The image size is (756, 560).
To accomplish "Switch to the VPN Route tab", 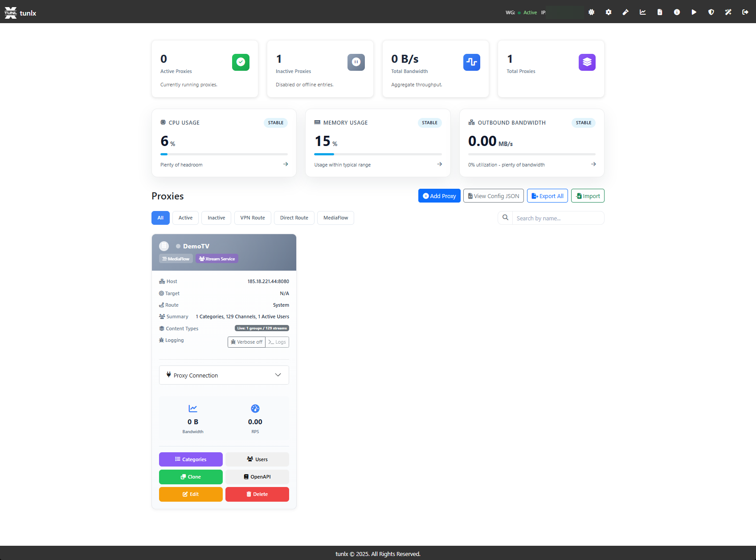I will 252,218.
